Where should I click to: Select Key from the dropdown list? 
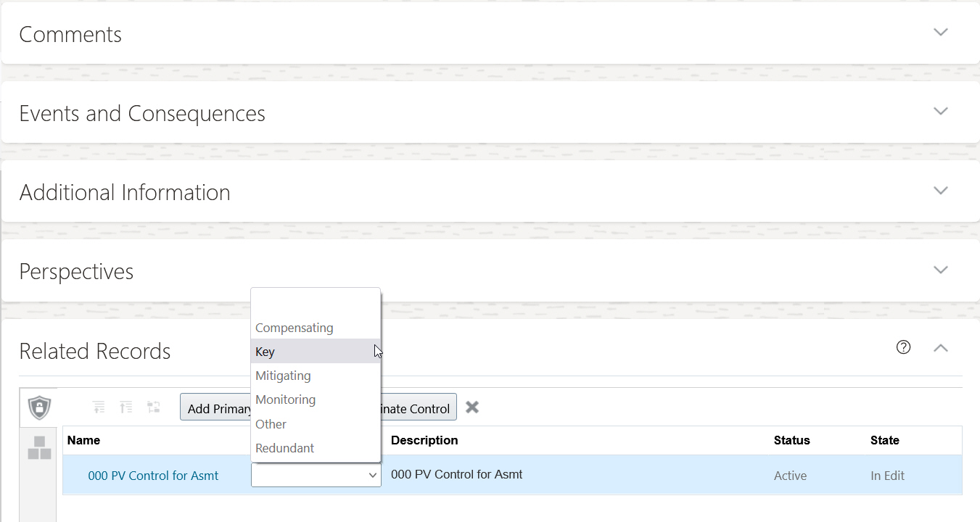[x=265, y=352]
